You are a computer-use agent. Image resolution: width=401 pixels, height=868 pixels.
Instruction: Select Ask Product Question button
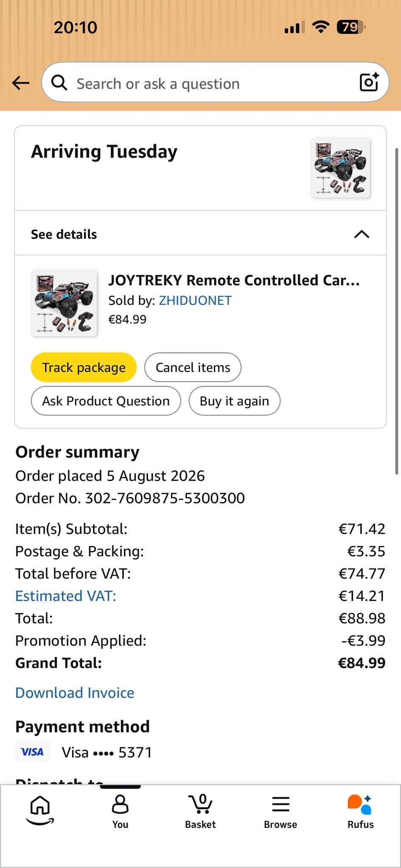tap(106, 401)
